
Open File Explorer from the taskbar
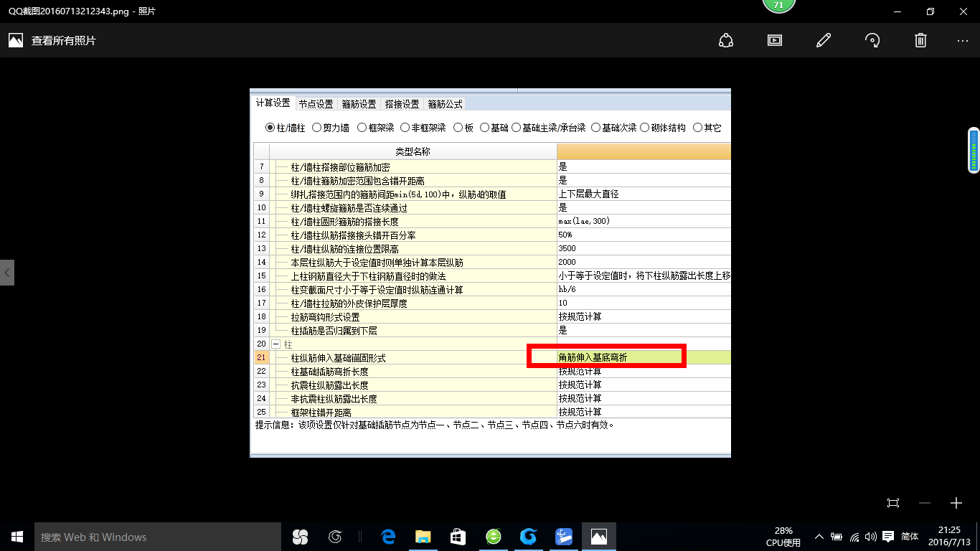point(423,537)
